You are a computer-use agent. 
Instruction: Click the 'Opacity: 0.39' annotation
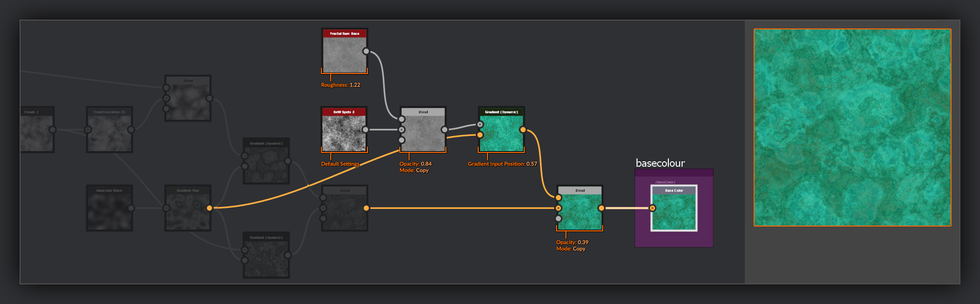[x=572, y=242]
